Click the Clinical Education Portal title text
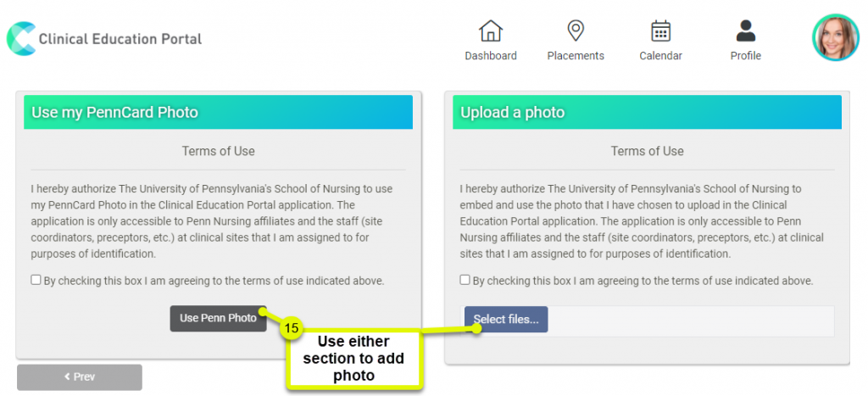Screen dimensions: 868x396 tap(120, 39)
